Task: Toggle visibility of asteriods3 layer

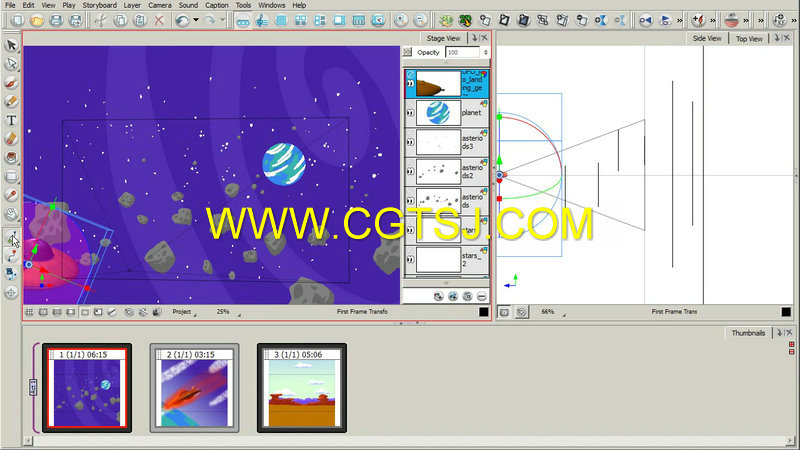Action: [x=411, y=142]
